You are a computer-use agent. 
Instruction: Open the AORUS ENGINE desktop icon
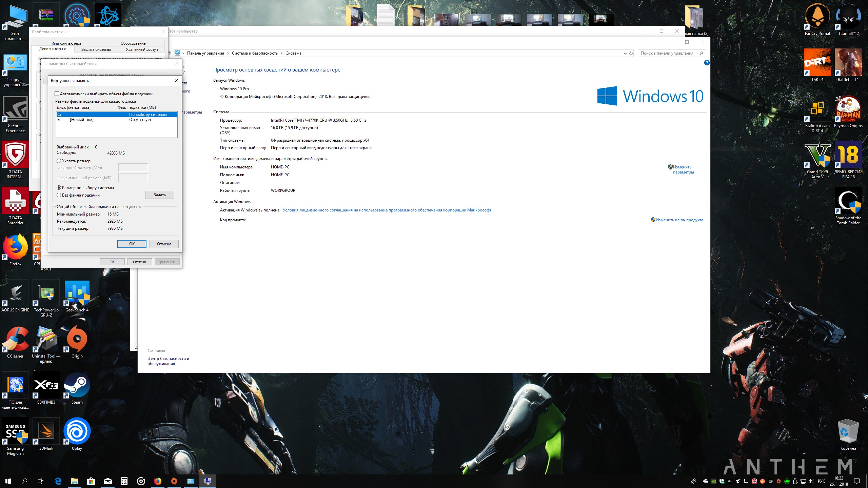(x=15, y=296)
